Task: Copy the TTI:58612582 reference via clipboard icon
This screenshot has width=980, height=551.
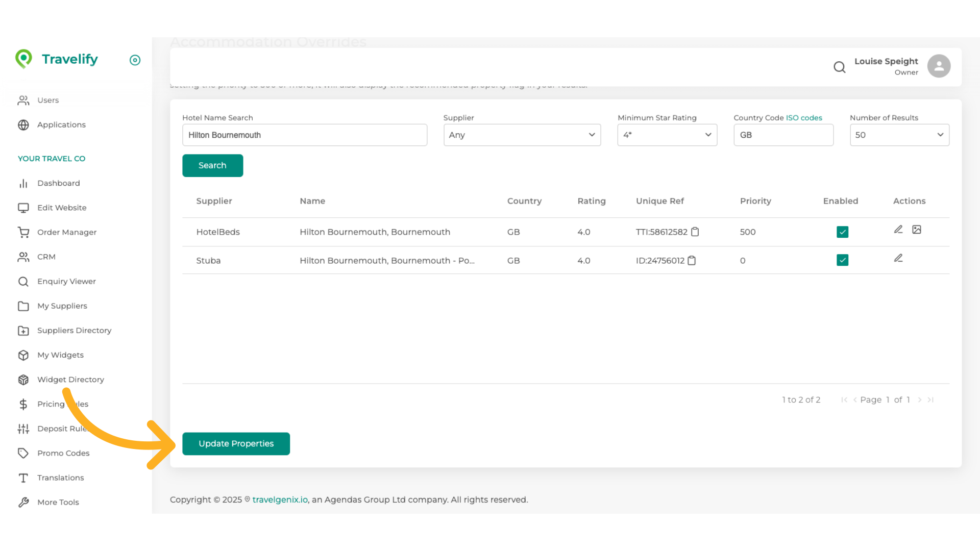Action: [x=695, y=232]
